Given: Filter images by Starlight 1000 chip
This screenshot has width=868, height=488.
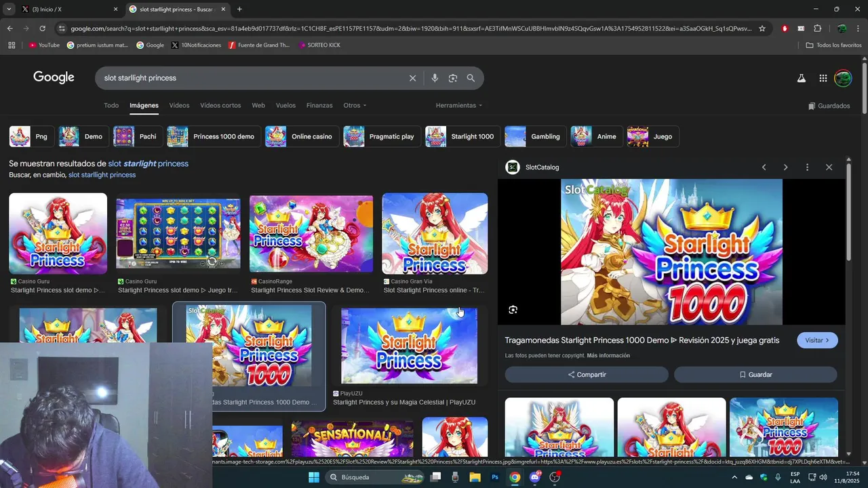Looking at the screenshot, I should click(462, 137).
